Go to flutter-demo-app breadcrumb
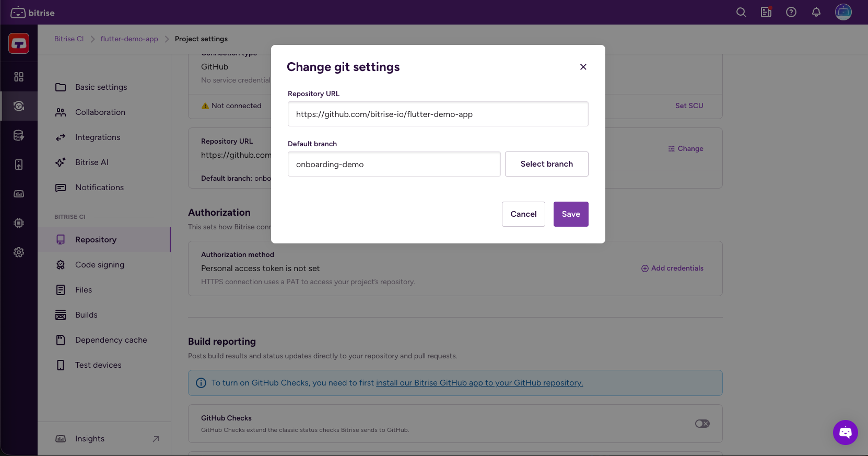Viewport: 868px width, 456px height. (129, 39)
